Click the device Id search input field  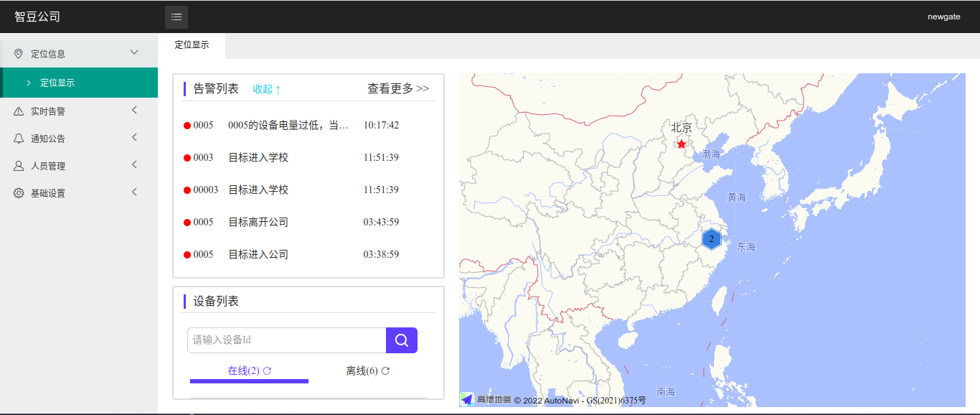click(287, 340)
